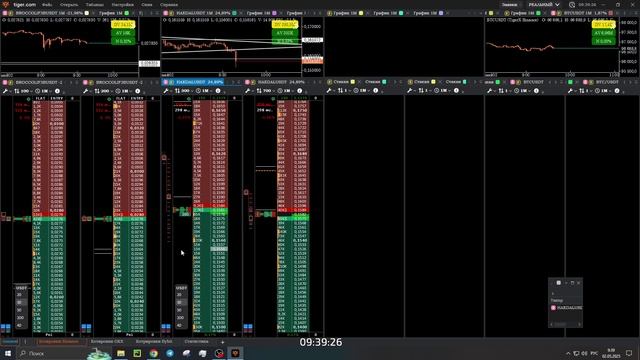Open the Справка menu
The height and width of the screenshot is (360, 640).
pyautogui.click(x=169, y=5)
